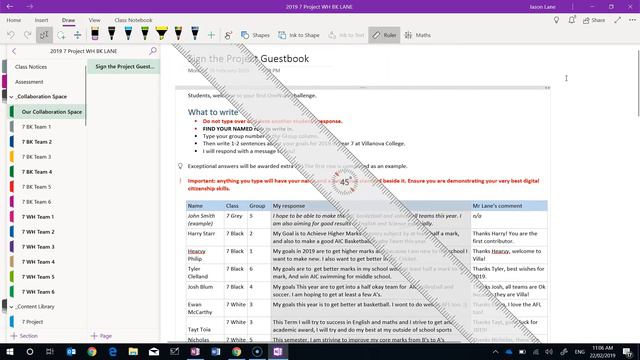Collapse the _Collaboration Space group
The width and height of the screenshot is (640, 360).
(x=11, y=97)
